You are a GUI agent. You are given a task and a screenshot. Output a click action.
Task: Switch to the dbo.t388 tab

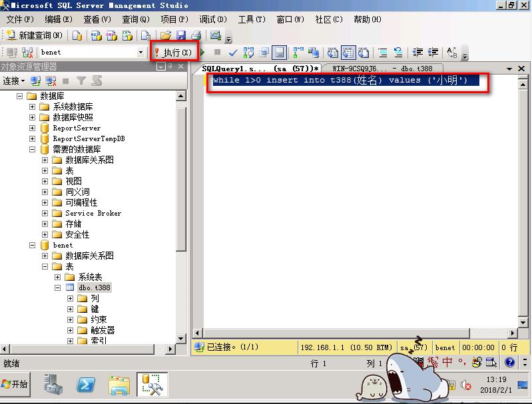point(382,69)
